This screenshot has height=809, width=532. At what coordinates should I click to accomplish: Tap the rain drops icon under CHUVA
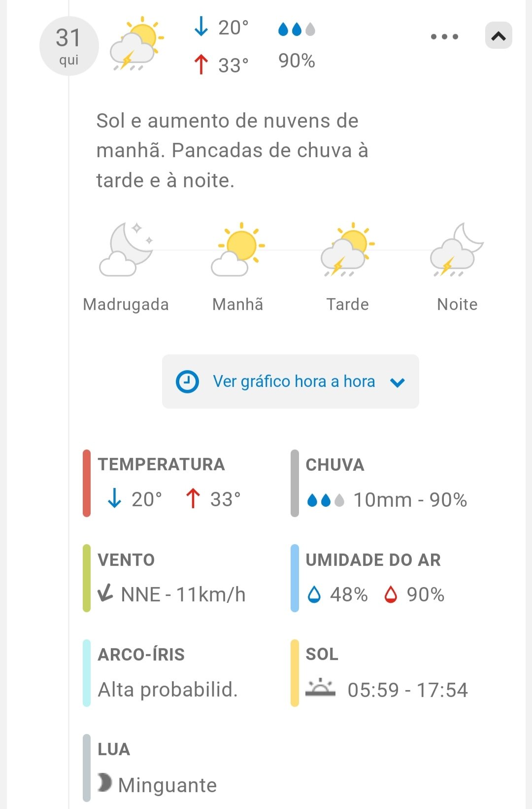click(x=325, y=500)
